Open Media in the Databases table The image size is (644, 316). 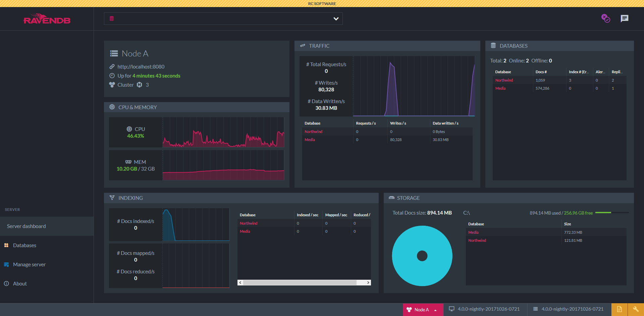pyautogui.click(x=500, y=88)
